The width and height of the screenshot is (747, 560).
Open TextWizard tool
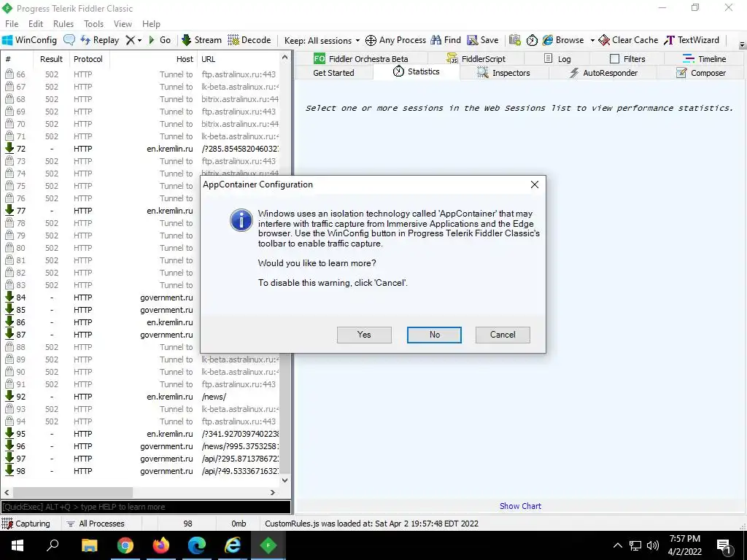click(692, 40)
